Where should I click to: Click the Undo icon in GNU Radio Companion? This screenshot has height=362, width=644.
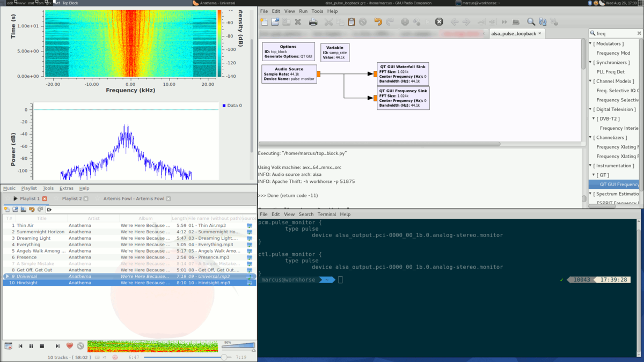378,21
